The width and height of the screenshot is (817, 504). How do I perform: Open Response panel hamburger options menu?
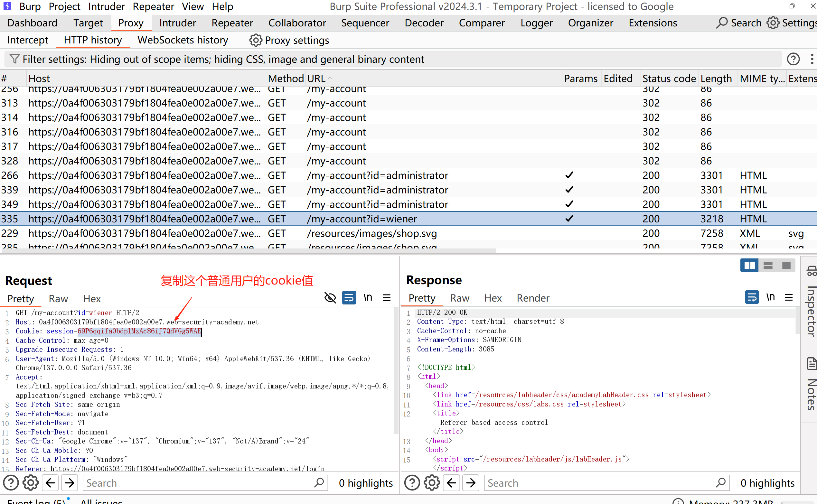pos(789,297)
